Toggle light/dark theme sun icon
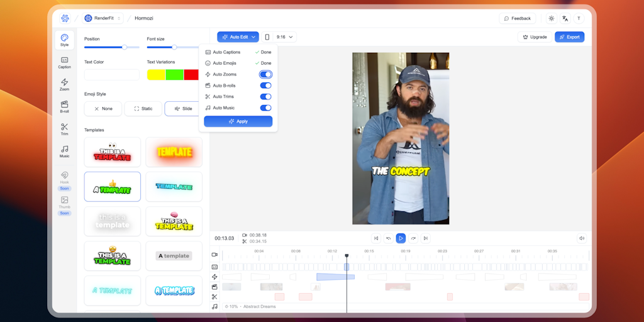This screenshot has height=322, width=644. click(x=551, y=18)
